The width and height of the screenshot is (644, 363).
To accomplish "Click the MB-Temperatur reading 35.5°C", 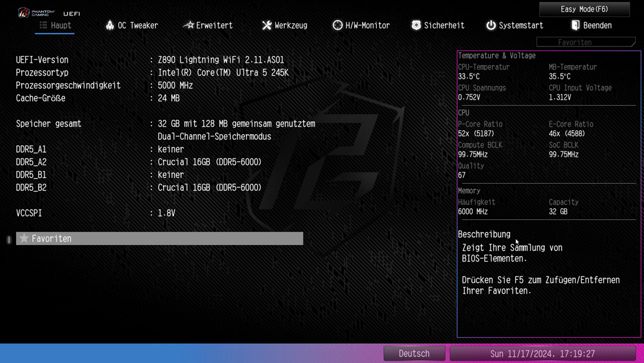I will 560,77.
